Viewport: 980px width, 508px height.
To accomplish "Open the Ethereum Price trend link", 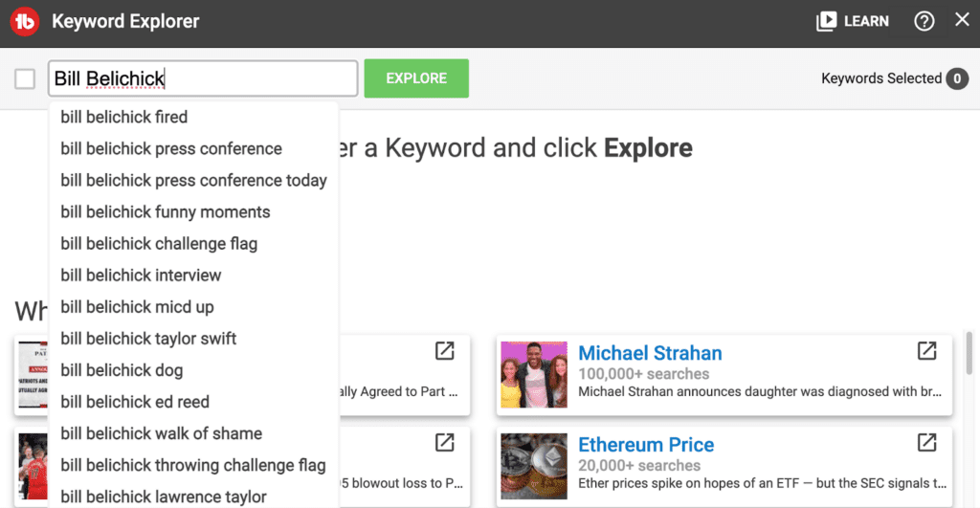I will [646, 445].
